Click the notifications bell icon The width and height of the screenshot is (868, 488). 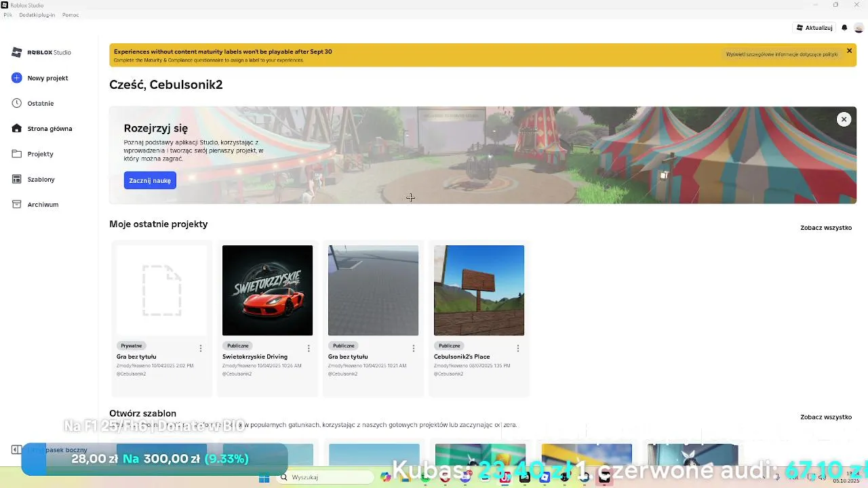(x=844, y=28)
